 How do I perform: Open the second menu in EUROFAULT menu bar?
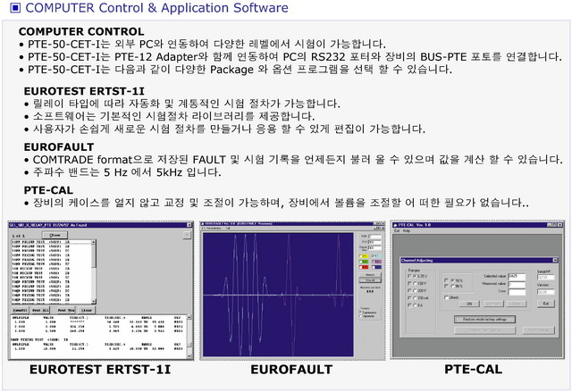(x=228, y=228)
